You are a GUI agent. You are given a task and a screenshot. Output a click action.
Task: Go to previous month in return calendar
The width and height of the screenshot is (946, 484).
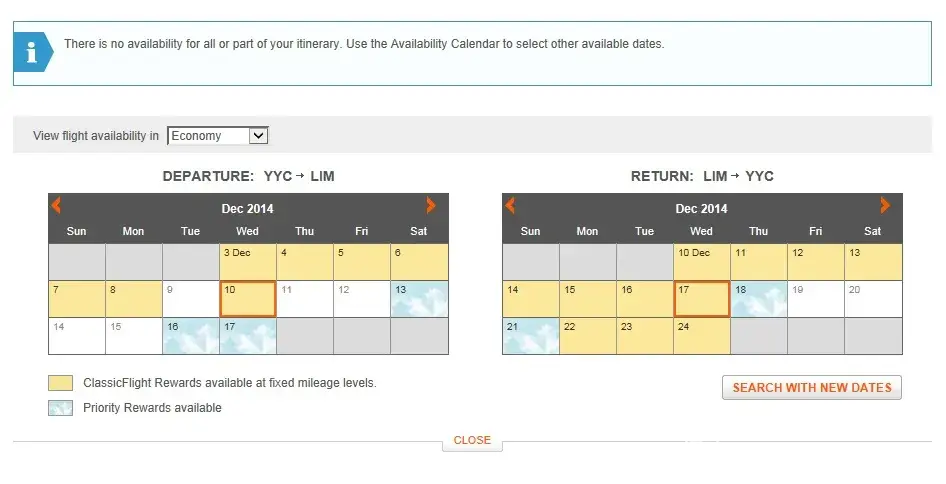(511, 206)
